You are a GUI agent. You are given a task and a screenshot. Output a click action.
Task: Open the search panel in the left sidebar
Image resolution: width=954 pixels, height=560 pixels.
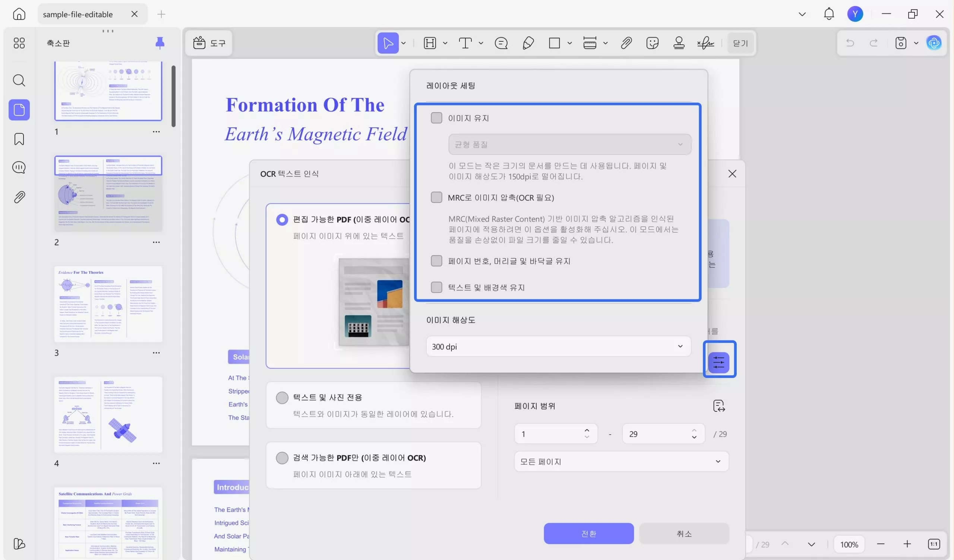[x=19, y=80]
